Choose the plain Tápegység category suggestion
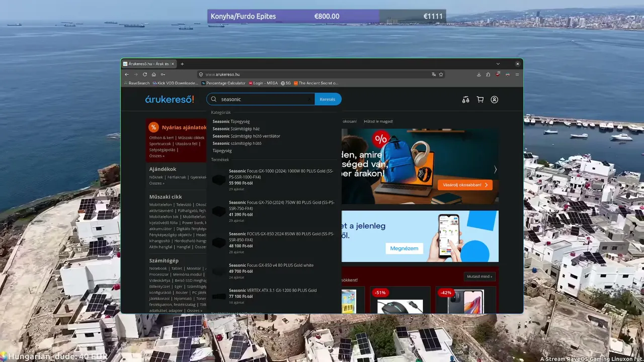Screen dimensions: 644x362 pos(222,151)
